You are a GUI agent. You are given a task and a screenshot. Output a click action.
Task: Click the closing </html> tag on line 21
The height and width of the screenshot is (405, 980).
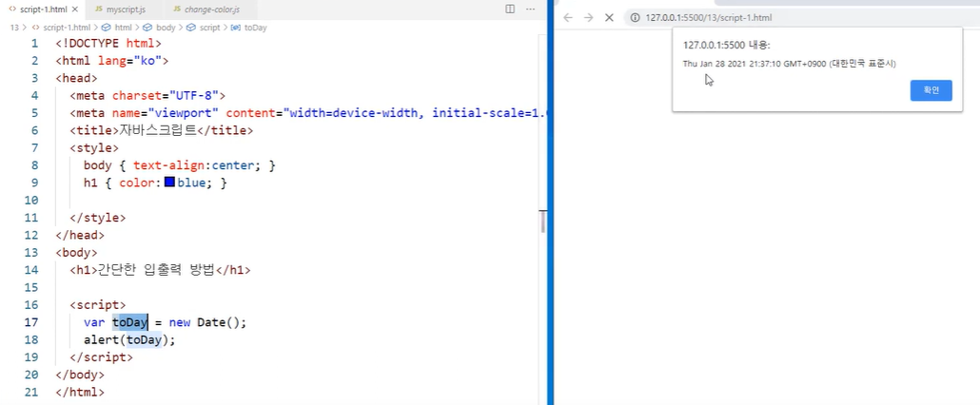[x=80, y=393]
